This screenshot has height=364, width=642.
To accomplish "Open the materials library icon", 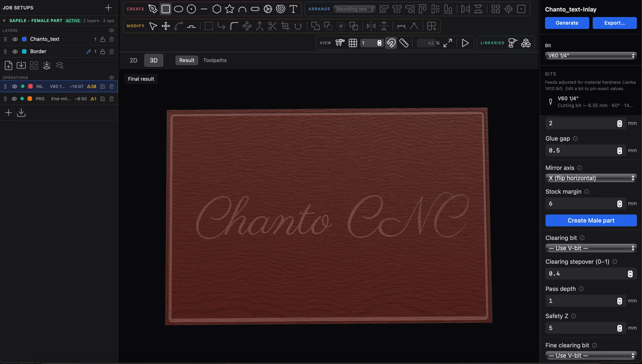I will (526, 43).
